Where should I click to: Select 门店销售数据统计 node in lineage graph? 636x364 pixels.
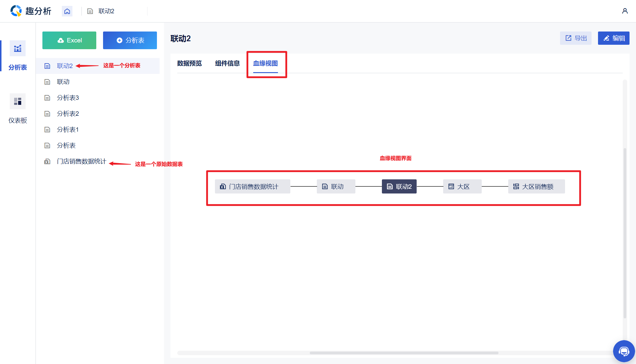pyautogui.click(x=252, y=186)
